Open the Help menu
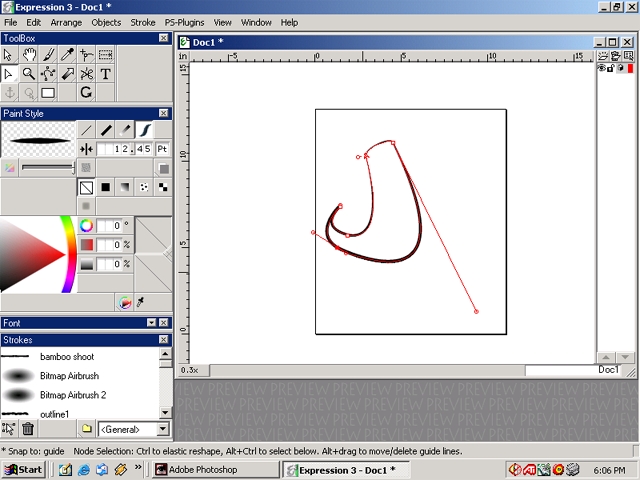Viewport: 640px width, 480px height. [289, 22]
